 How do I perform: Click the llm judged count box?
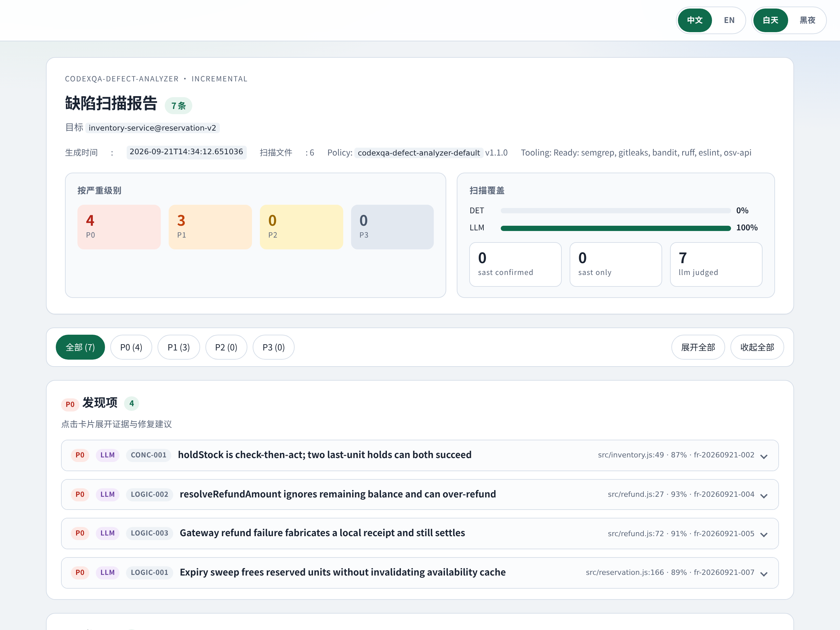click(x=716, y=264)
